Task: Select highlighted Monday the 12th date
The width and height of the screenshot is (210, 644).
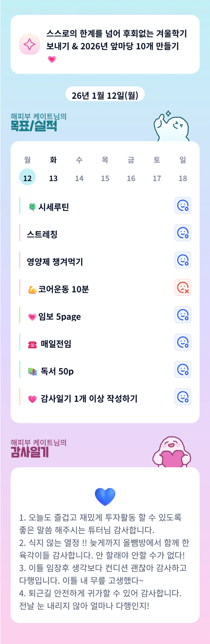Action: click(27, 177)
